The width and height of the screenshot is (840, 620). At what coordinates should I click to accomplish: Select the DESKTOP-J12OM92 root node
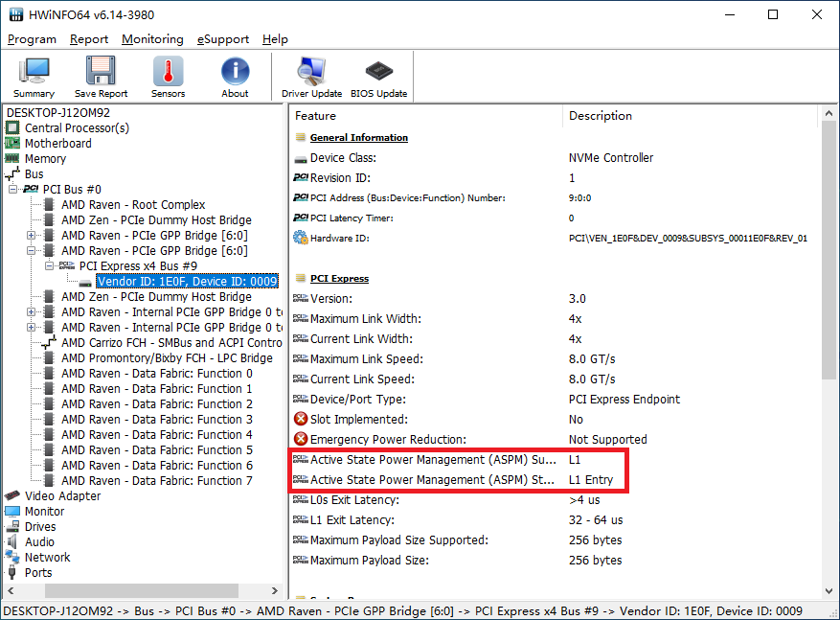(x=57, y=112)
